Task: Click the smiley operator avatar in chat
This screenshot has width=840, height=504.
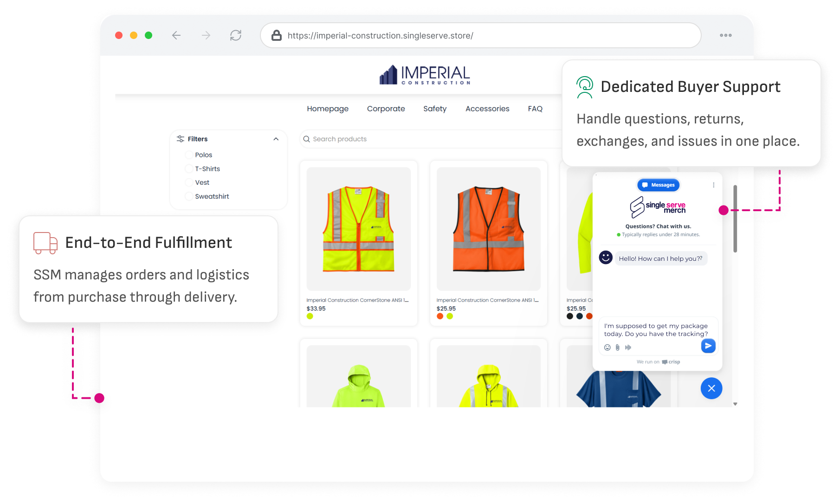Action: point(606,257)
